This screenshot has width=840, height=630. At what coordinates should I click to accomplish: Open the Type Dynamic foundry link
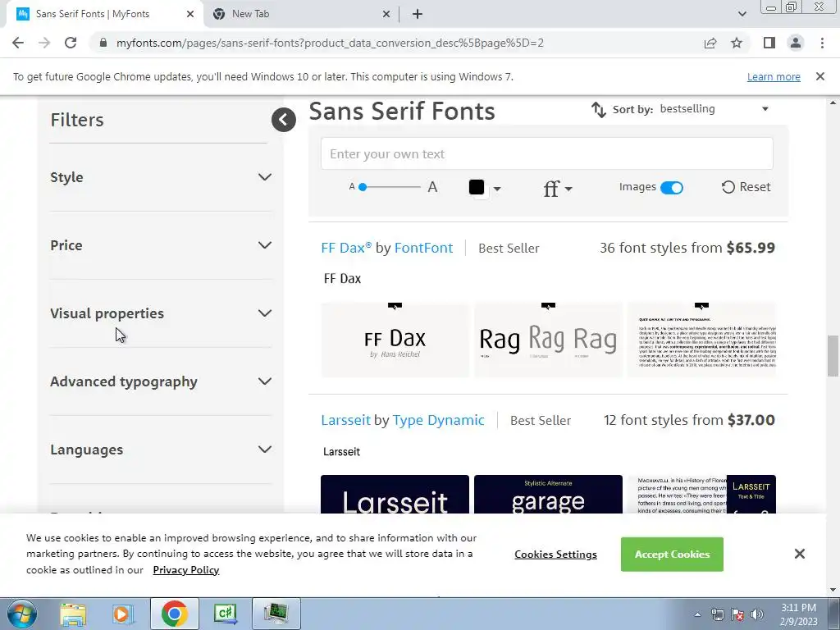tap(438, 420)
